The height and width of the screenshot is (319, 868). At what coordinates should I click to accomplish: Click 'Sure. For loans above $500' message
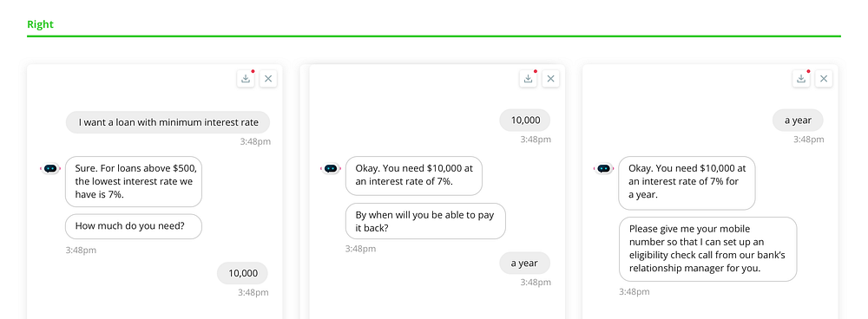134,181
